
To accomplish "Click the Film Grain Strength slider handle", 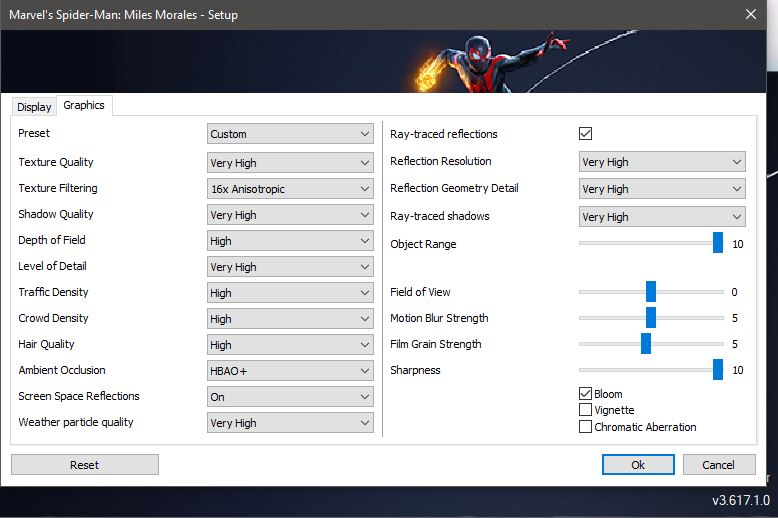I will click(646, 343).
